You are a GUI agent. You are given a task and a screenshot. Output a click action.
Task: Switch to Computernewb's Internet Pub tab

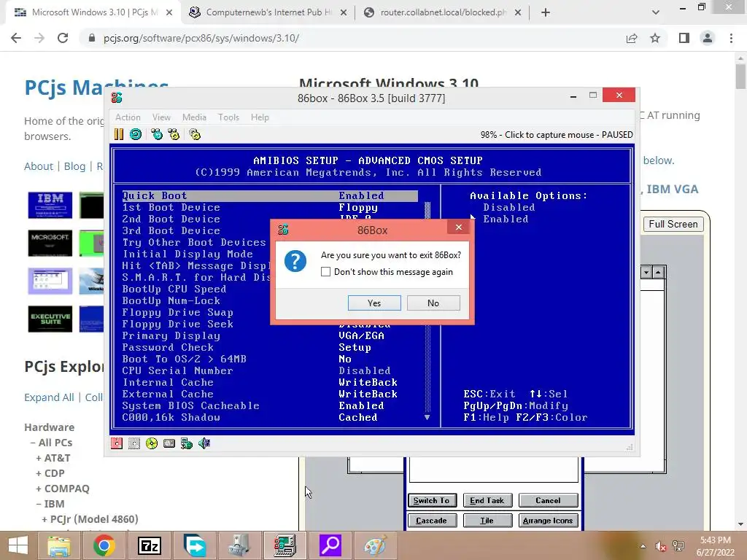click(x=268, y=12)
